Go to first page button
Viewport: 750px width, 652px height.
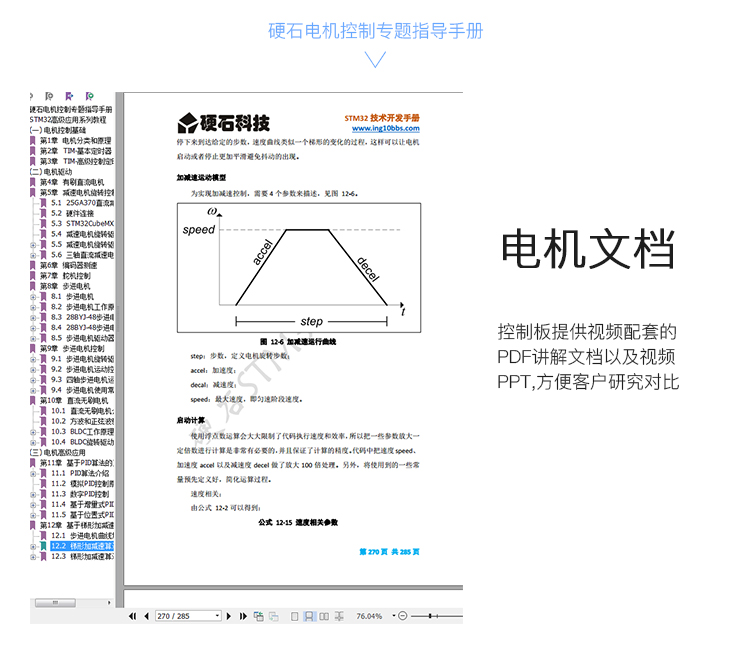tap(132, 616)
